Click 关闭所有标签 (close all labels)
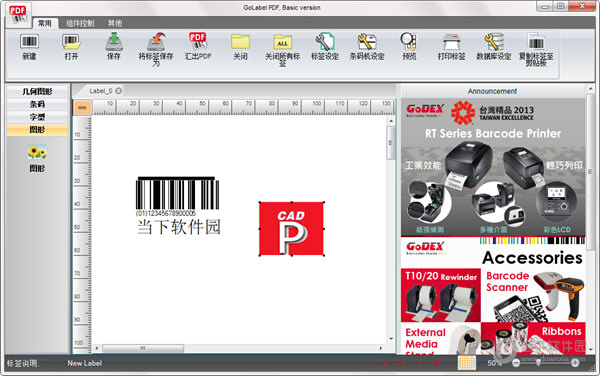Image resolution: width=600 pixels, height=376 pixels. [282, 50]
